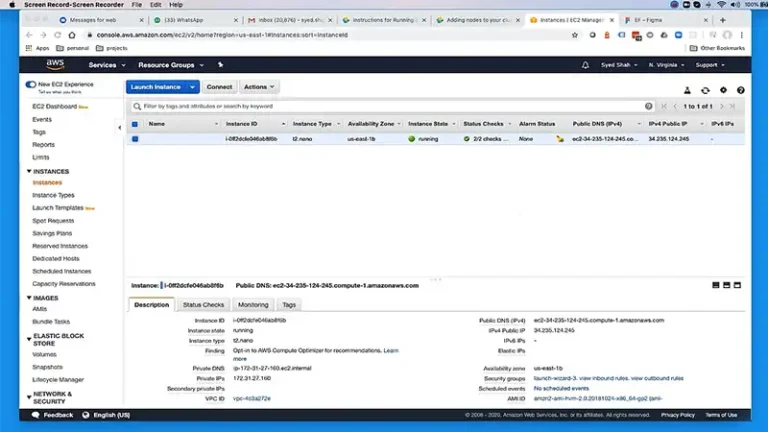Open the Resource Groups dropdown
This screenshot has height=432, width=768.
[x=171, y=65]
